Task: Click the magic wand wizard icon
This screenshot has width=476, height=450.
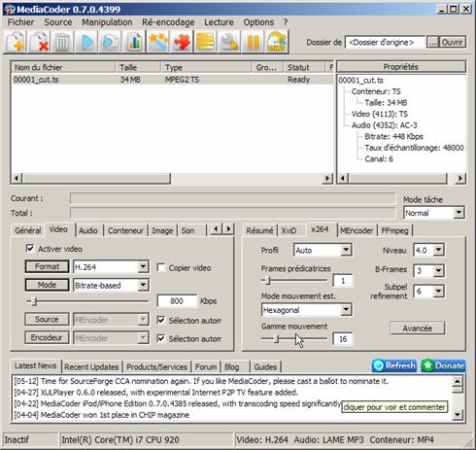Action: (157, 42)
